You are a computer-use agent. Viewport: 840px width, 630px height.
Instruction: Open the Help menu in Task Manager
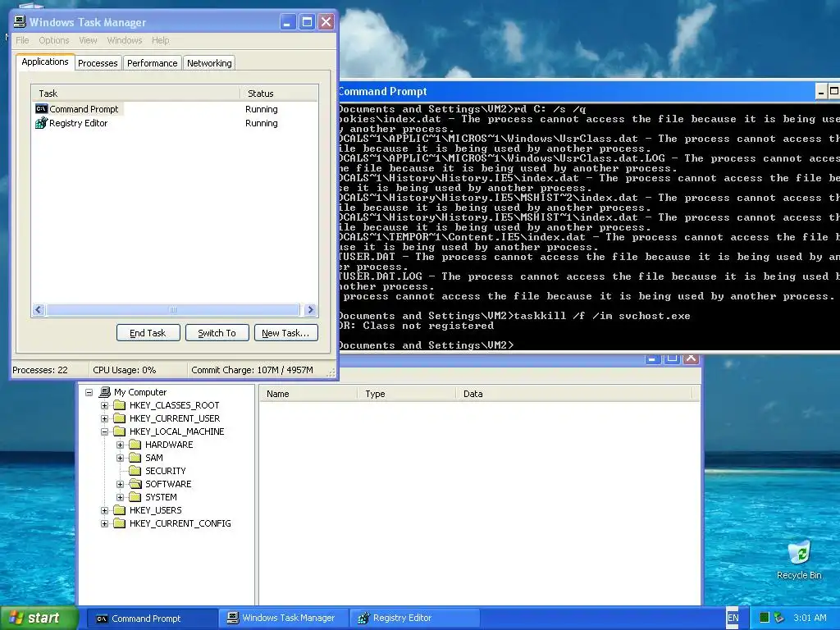160,40
